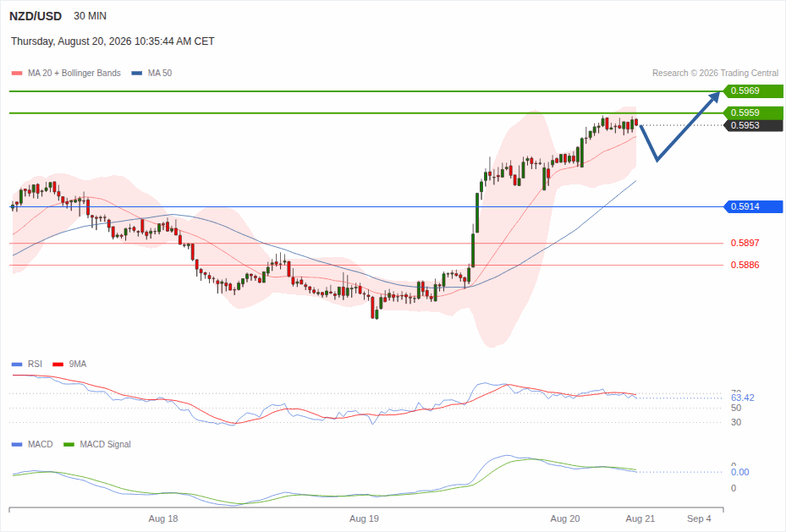The image size is (786, 532).
Task: Click the RSI value 63.42
Action: pyautogui.click(x=742, y=398)
